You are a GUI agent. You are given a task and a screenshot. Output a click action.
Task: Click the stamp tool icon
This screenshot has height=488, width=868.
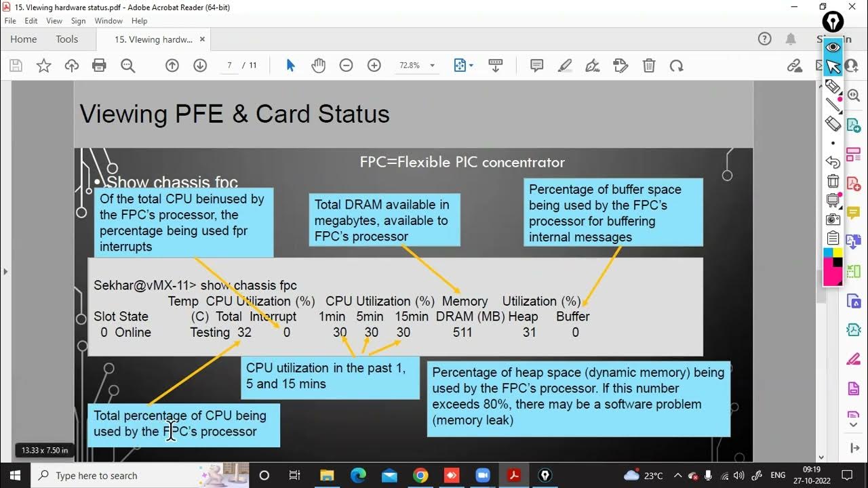point(620,66)
